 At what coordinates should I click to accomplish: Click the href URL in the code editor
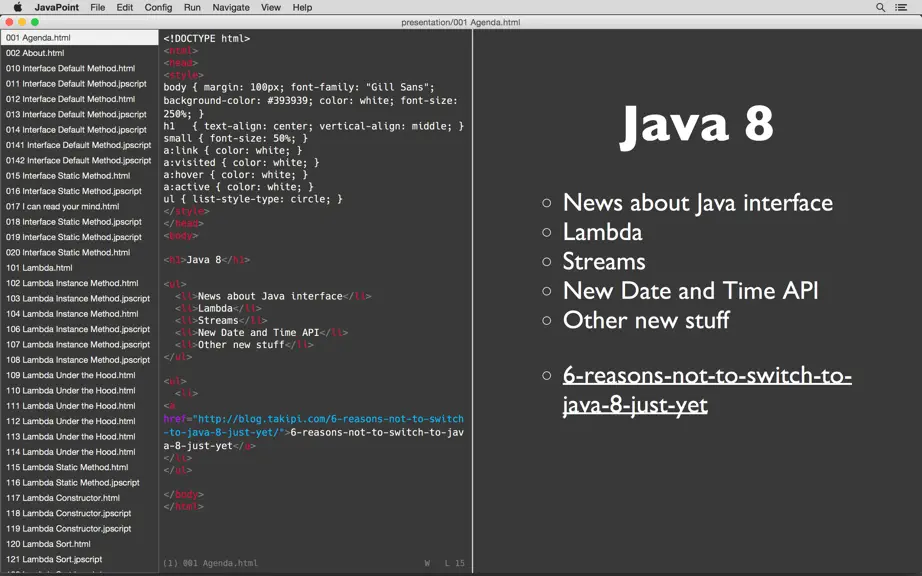pyautogui.click(x=313, y=426)
